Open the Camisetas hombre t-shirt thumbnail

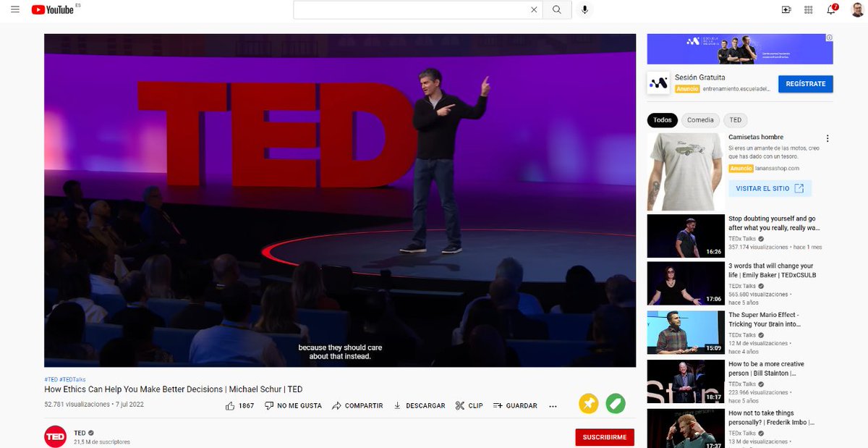coord(686,171)
